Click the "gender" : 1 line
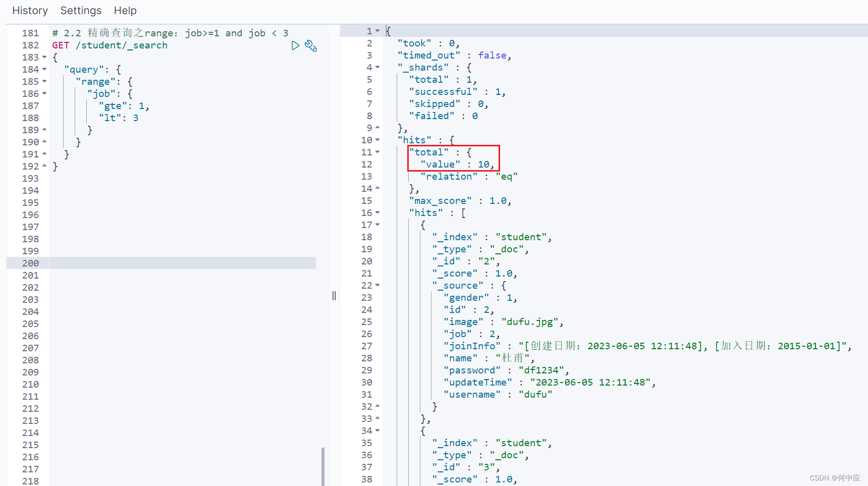Screen dimensions: 868x486 click(480, 297)
